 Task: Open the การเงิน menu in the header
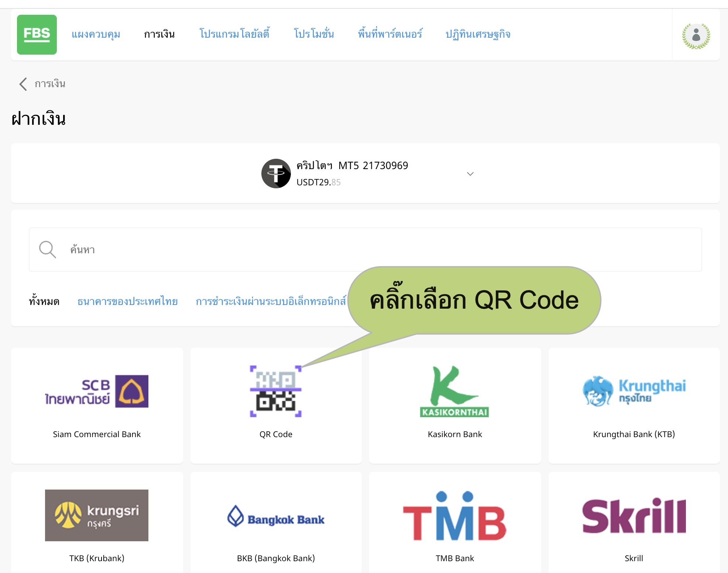pyautogui.click(x=159, y=34)
